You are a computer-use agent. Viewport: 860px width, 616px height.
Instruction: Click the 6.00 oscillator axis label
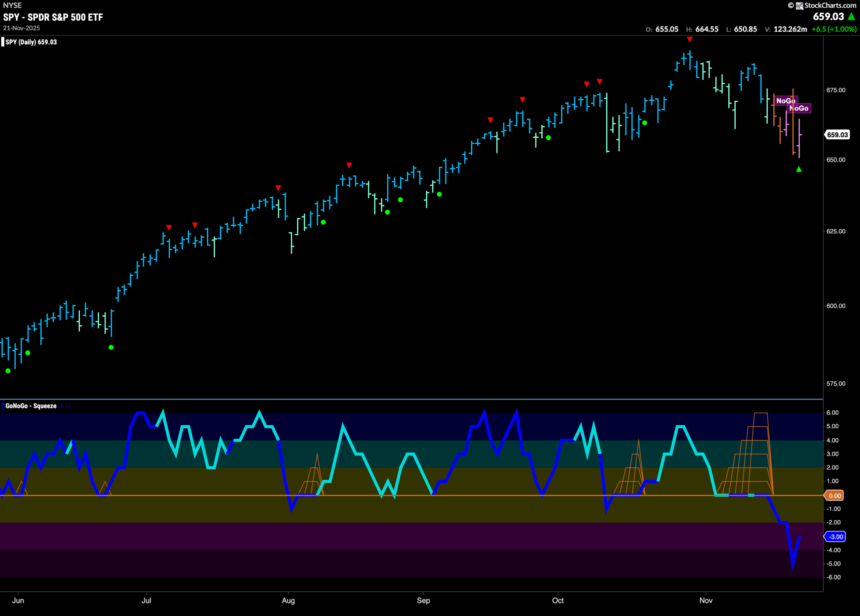coord(832,413)
